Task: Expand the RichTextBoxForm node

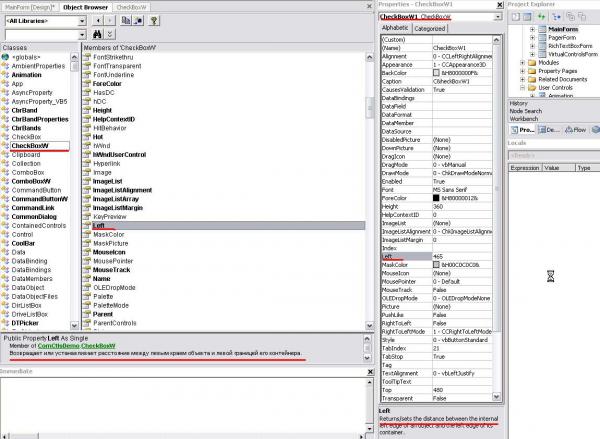Action: click(532, 46)
